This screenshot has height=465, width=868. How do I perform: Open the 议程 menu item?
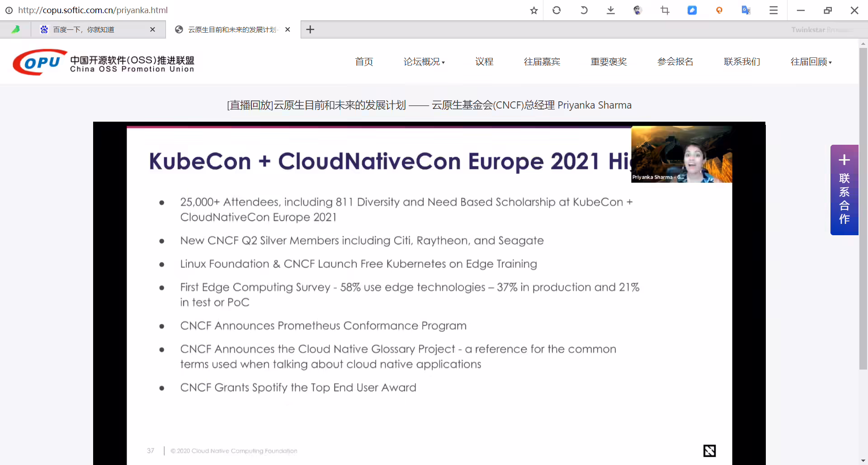[484, 62]
